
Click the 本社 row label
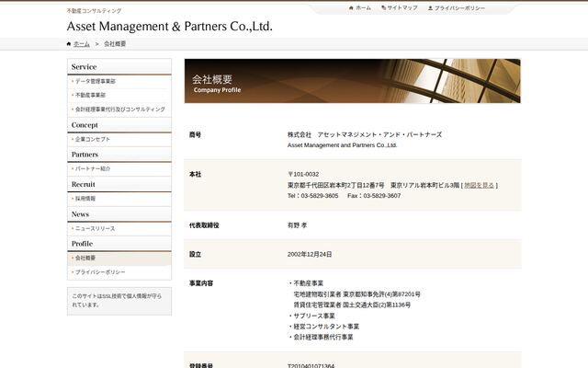[195, 174]
